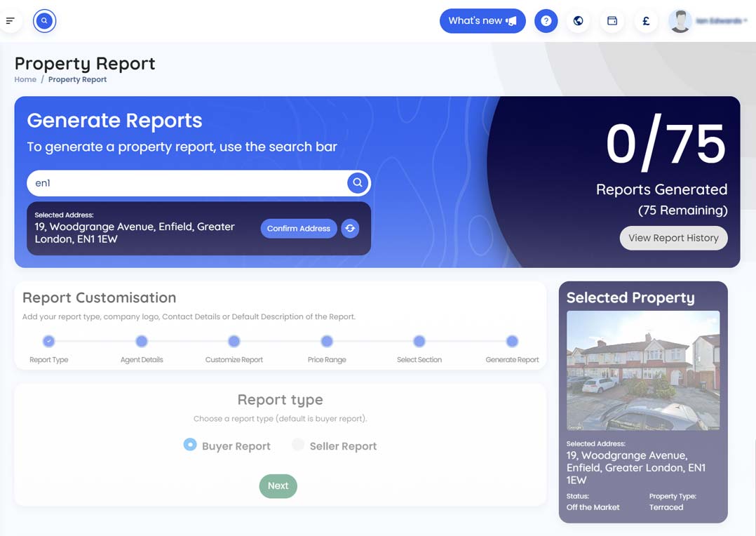Viewport: 756px width, 536px height.
Task: Focus the property search field containing en1
Action: [x=198, y=183]
